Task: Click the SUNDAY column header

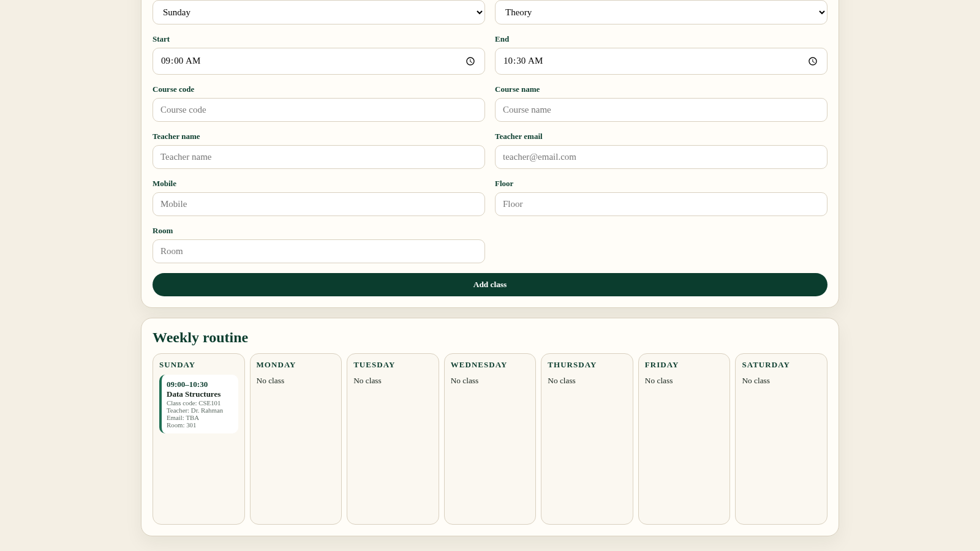Action: [x=177, y=365]
